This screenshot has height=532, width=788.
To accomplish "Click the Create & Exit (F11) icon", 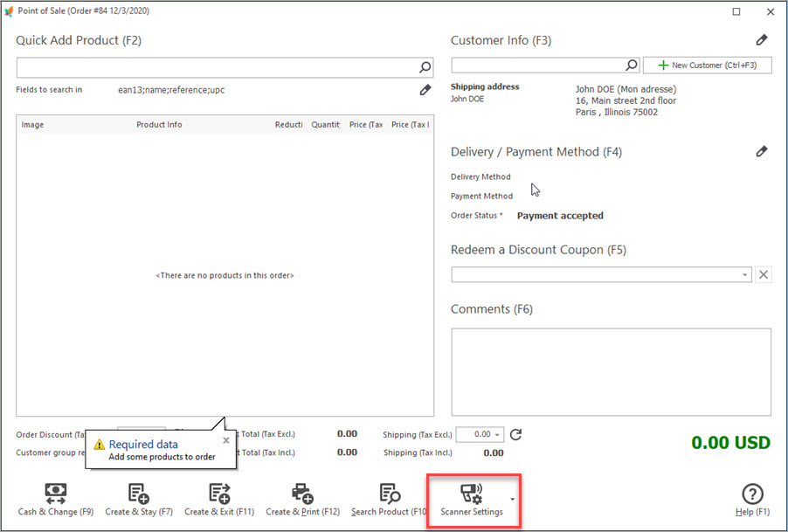I will [x=219, y=494].
